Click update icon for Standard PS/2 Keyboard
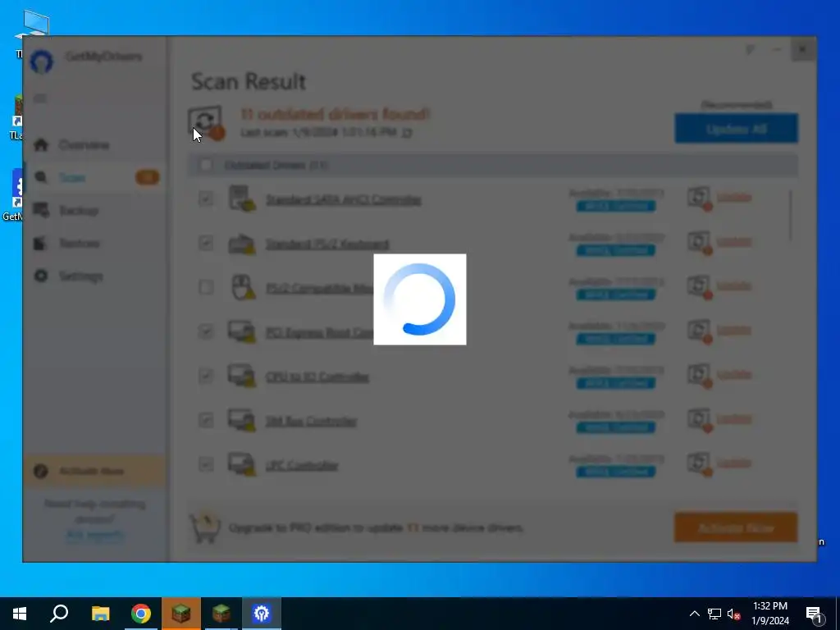 click(700, 243)
